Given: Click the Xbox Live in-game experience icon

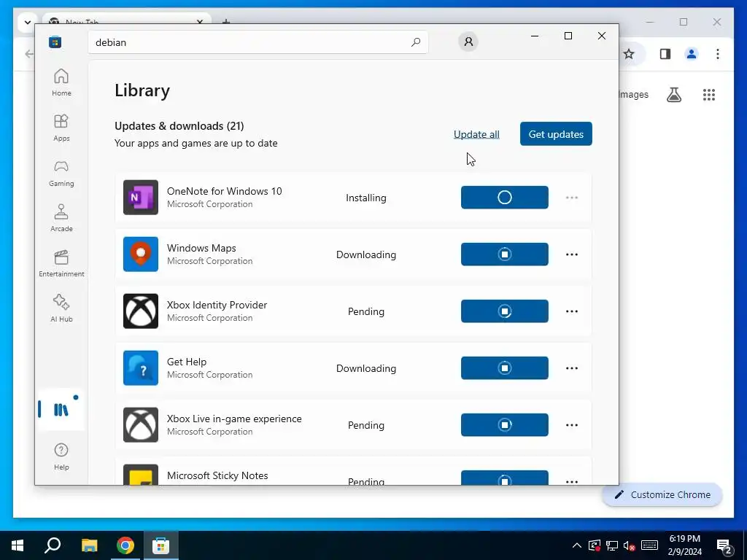Looking at the screenshot, I should [141, 425].
